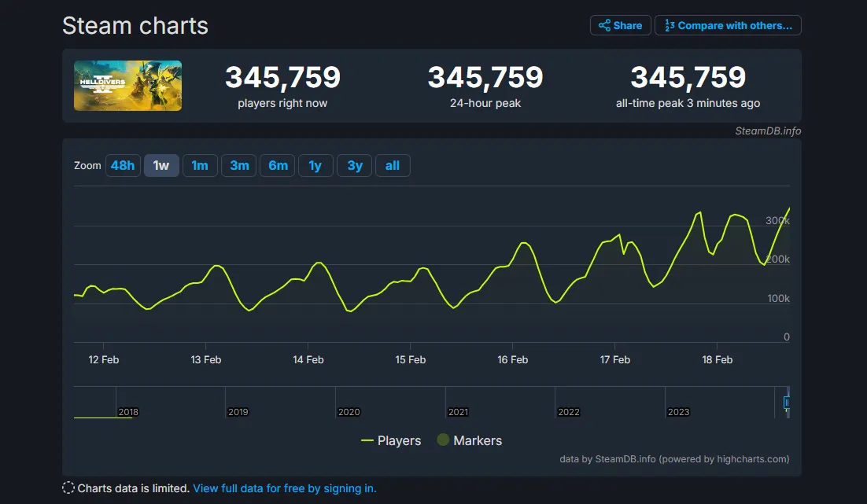
Task: Click the 17 Feb axis label
Action: point(615,360)
